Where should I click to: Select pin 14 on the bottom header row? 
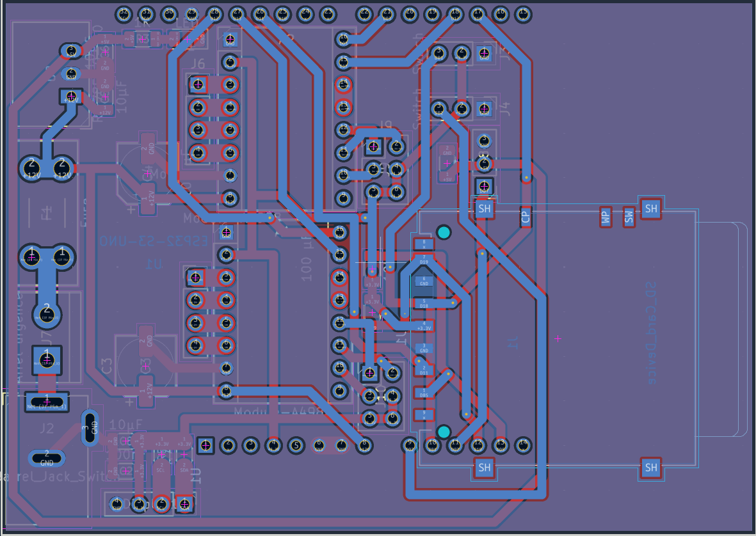(x=523, y=445)
